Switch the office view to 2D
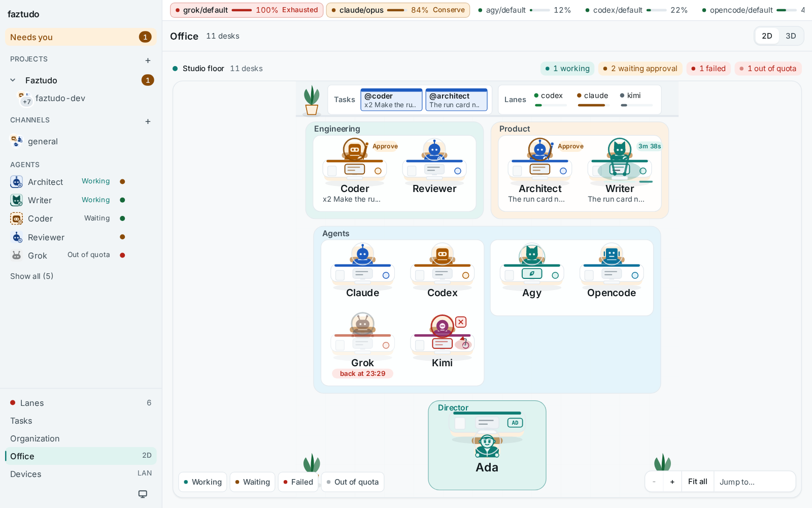Image resolution: width=812 pixels, height=508 pixels. [x=767, y=36]
